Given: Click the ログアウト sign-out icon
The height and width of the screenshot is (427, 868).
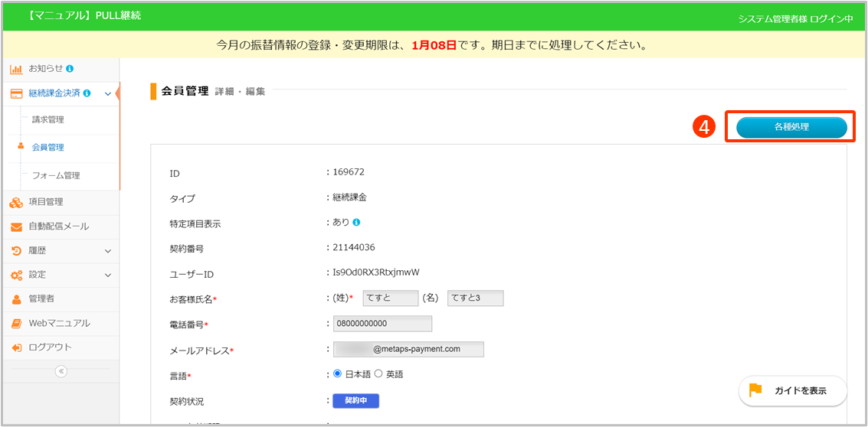Looking at the screenshot, I should 15,347.
